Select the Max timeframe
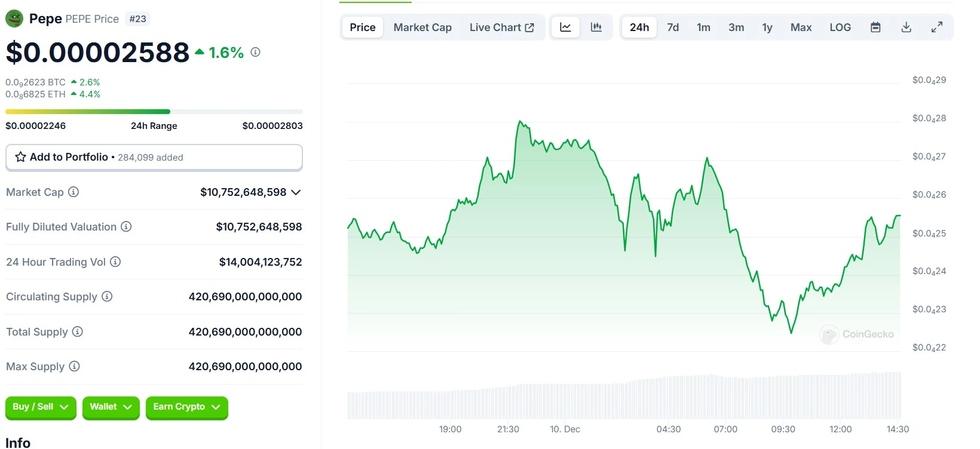Screen dimensions: 980x449 [801, 27]
